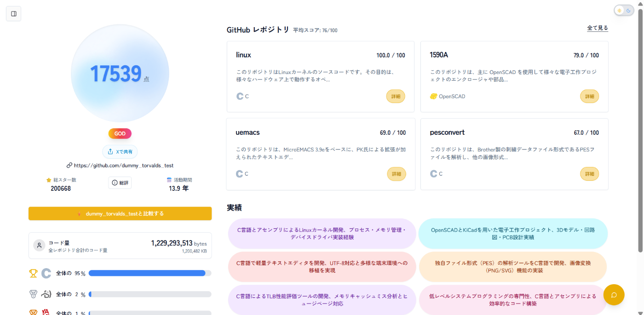Image resolution: width=644 pixels, height=315 pixels.
Task: Switch the light/dark theme toggle
Action: click(624, 11)
